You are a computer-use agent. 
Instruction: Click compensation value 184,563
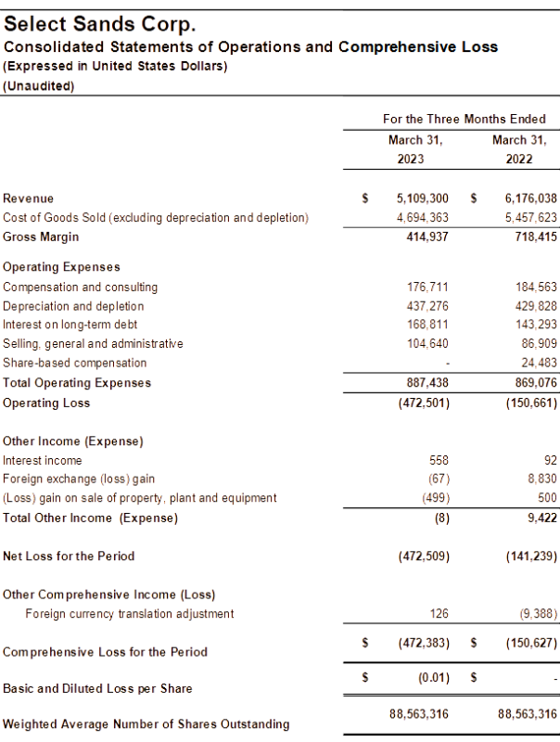click(536, 288)
